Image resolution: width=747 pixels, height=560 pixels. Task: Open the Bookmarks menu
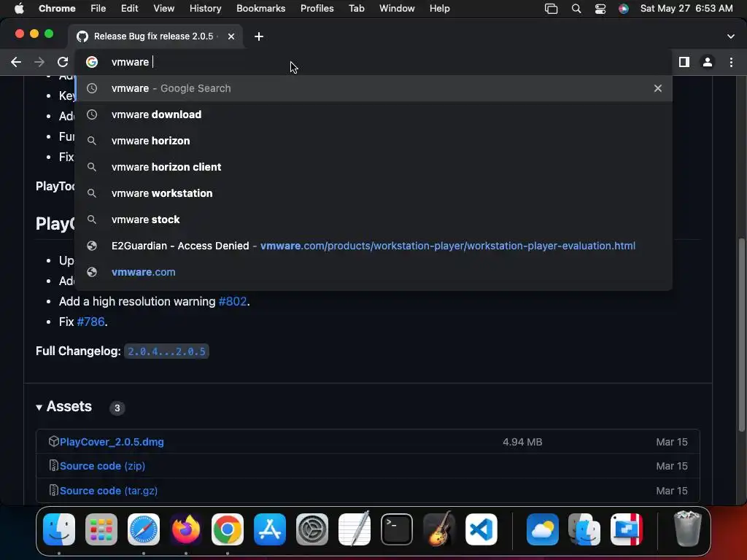pos(260,9)
